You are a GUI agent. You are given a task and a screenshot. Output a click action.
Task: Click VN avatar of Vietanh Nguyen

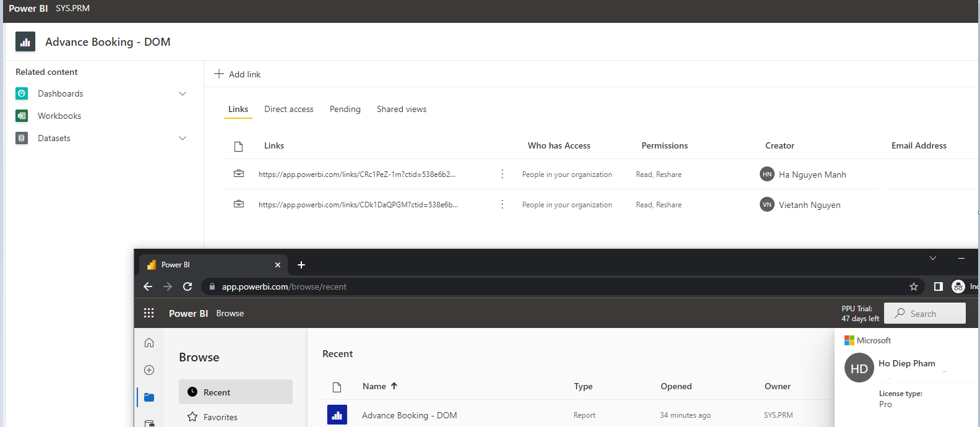(x=767, y=204)
